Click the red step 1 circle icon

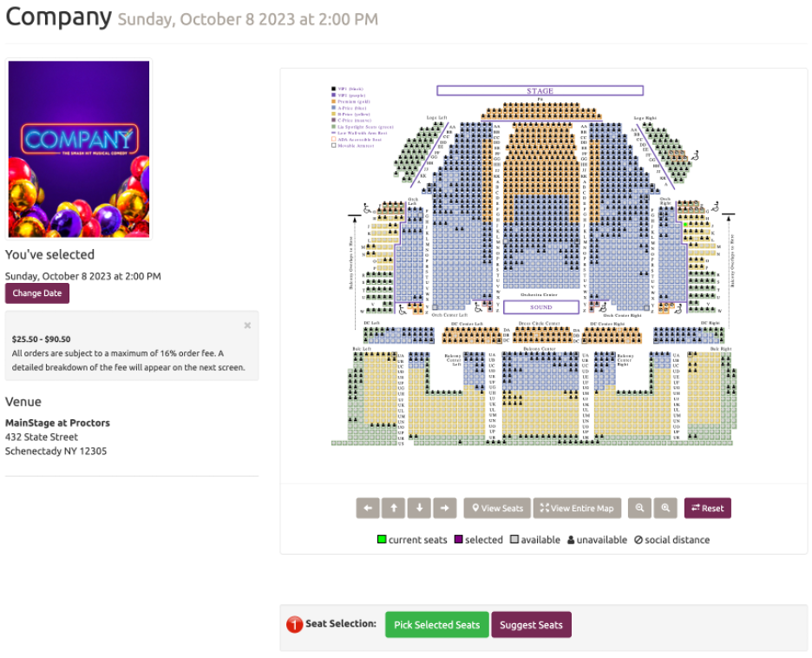[x=294, y=624]
